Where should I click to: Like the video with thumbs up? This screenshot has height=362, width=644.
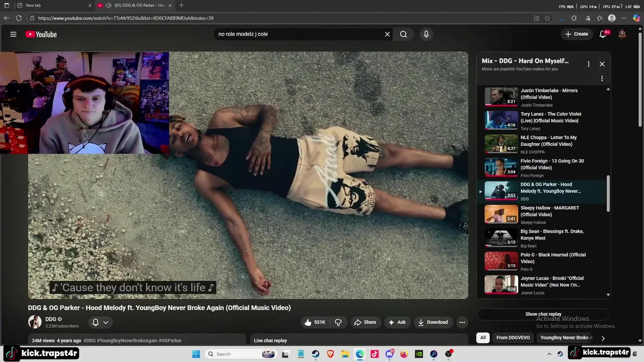tap(314, 322)
